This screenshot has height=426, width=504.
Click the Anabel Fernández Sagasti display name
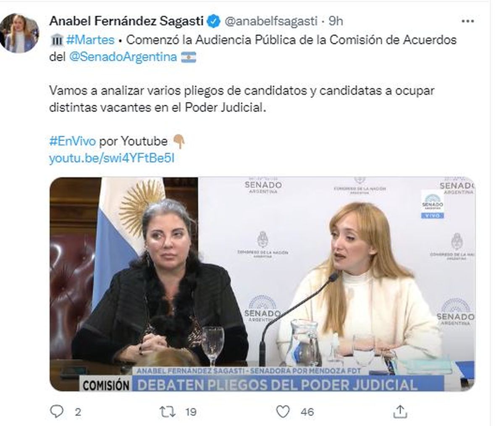point(126,21)
